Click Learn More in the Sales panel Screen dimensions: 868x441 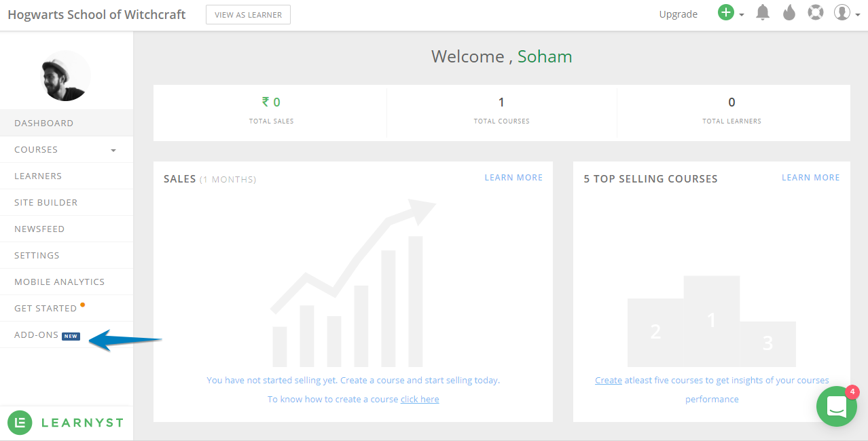513,178
